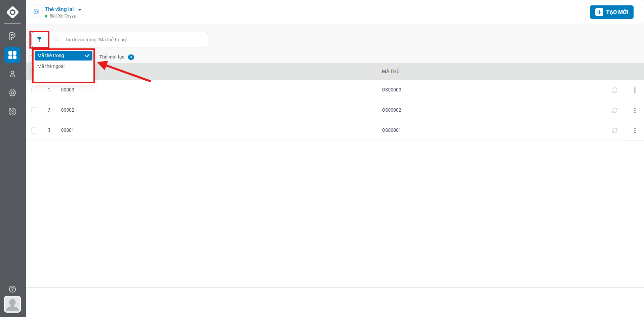Viewport: 644px width, 317px height.
Task: Select the grid dashboard sidebar icon
Action: (12, 55)
